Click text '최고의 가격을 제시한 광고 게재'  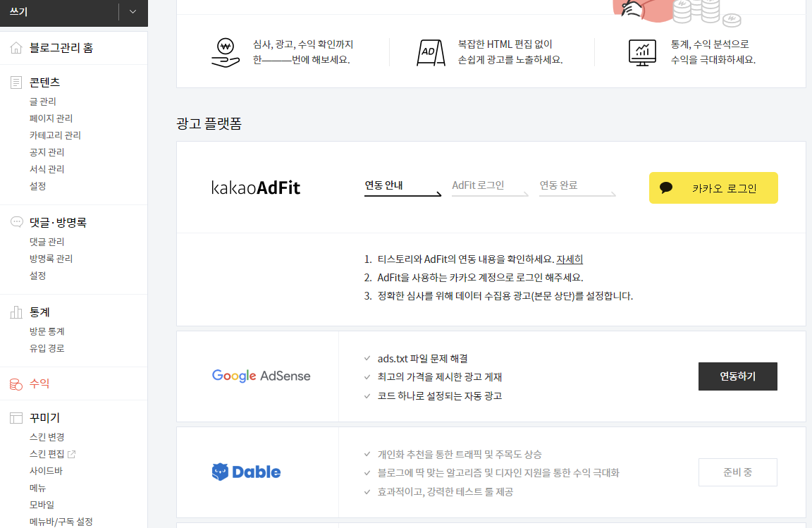pyautogui.click(x=440, y=377)
